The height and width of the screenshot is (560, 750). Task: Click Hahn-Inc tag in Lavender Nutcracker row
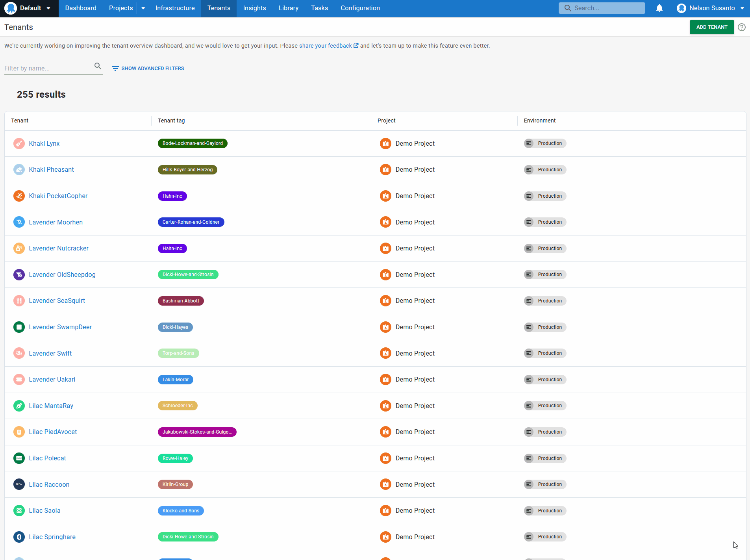point(172,248)
